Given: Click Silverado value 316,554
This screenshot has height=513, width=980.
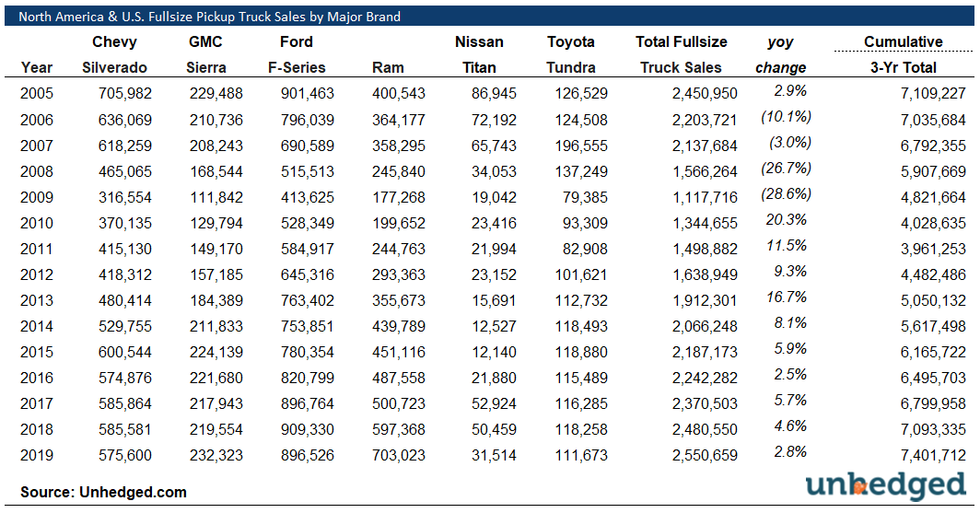Looking at the screenshot, I should (x=125, y=197).
